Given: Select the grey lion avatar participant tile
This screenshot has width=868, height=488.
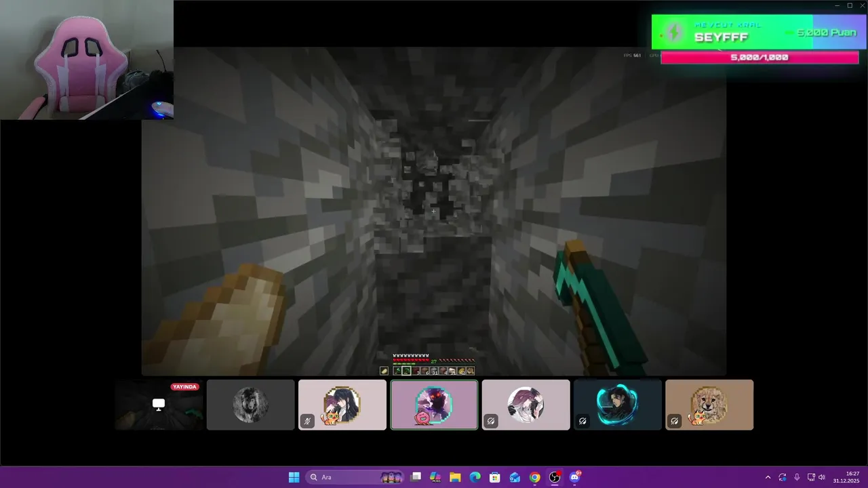Looking at the screenshot, I should [251, 405].
